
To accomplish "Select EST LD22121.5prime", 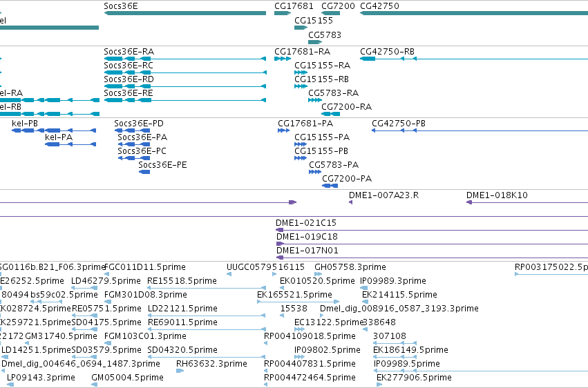I will click(x=207, y=316).
